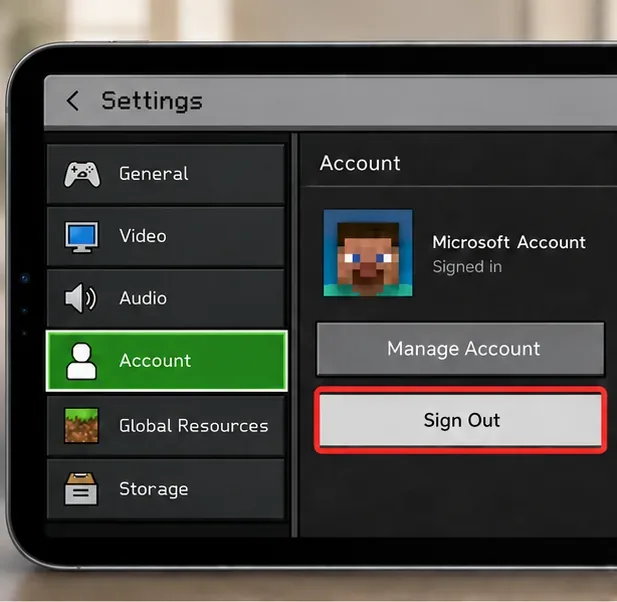
Task: Click the Microsoft Account text
Action: tap(509, 242)
